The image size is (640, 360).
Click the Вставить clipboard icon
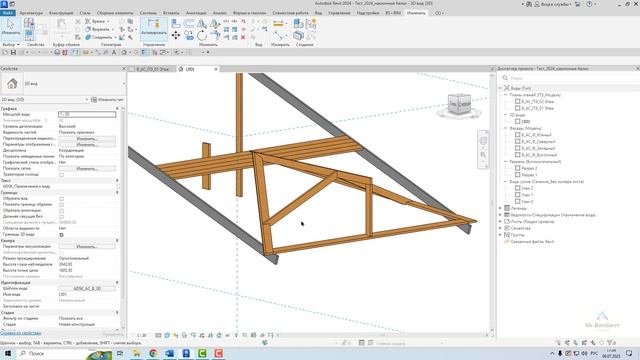tap(62, 28)
